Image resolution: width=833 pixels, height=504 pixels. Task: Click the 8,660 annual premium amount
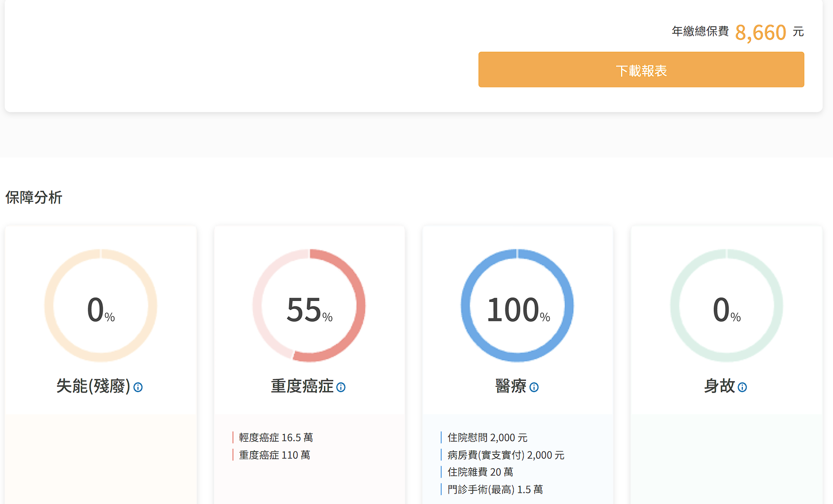pos(761,33)
